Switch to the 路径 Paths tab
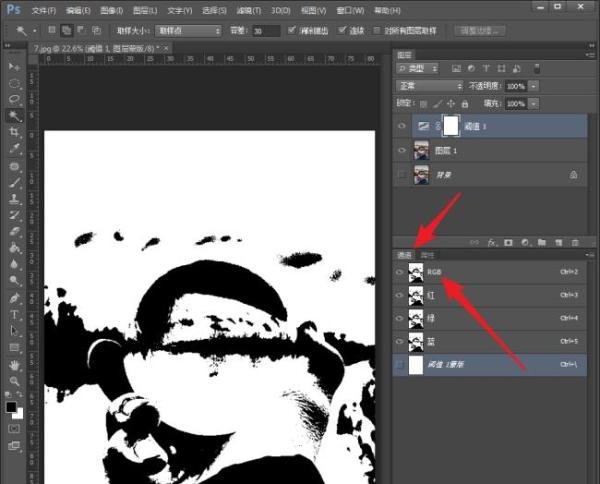Viewport: 600px width, 484px height. tap(427, 255)
